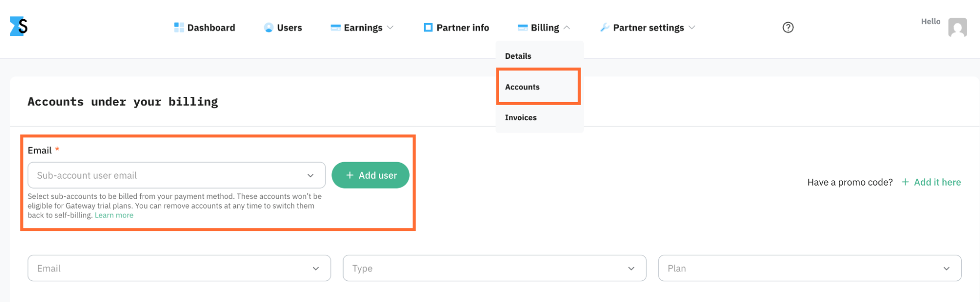Image resolution: width=980 pixels, height=302 pixels.
Task: Click the Users avatar icon
Action: [269, 27]
